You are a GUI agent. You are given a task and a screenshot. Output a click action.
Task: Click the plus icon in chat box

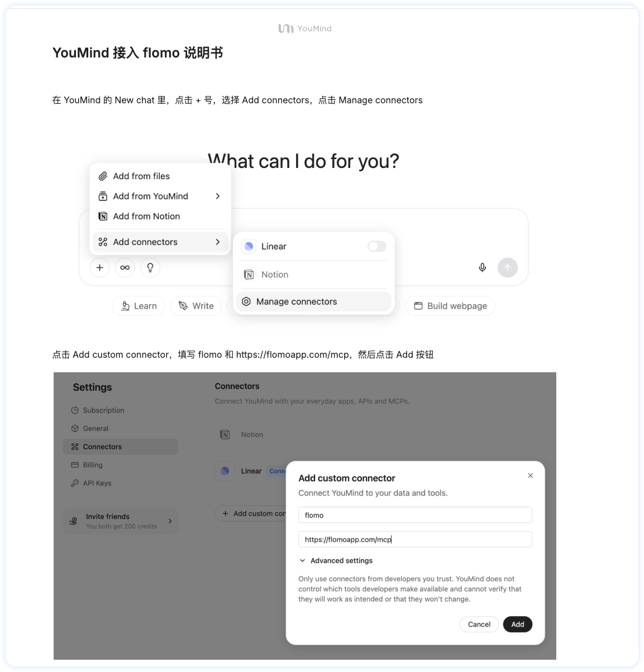click(99, 267)
